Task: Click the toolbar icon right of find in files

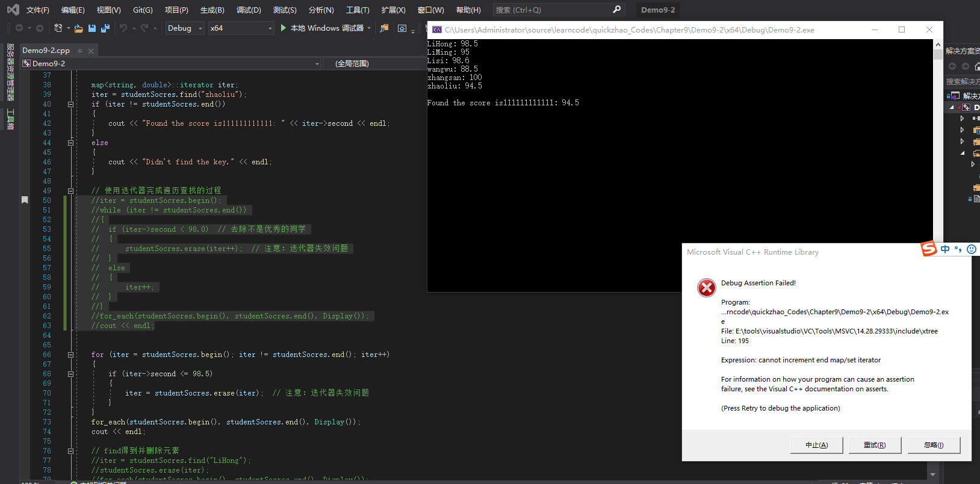Action: click(x=402, y=28)
